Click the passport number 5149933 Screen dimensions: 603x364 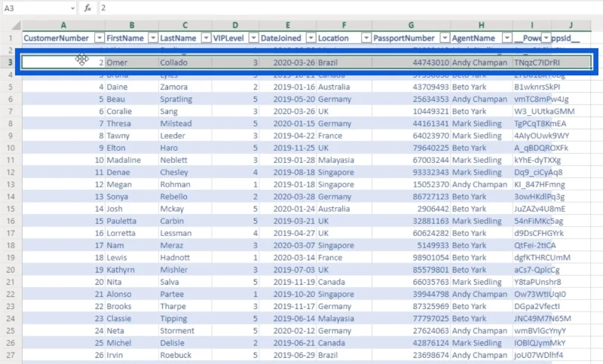[x=411, y=246]
